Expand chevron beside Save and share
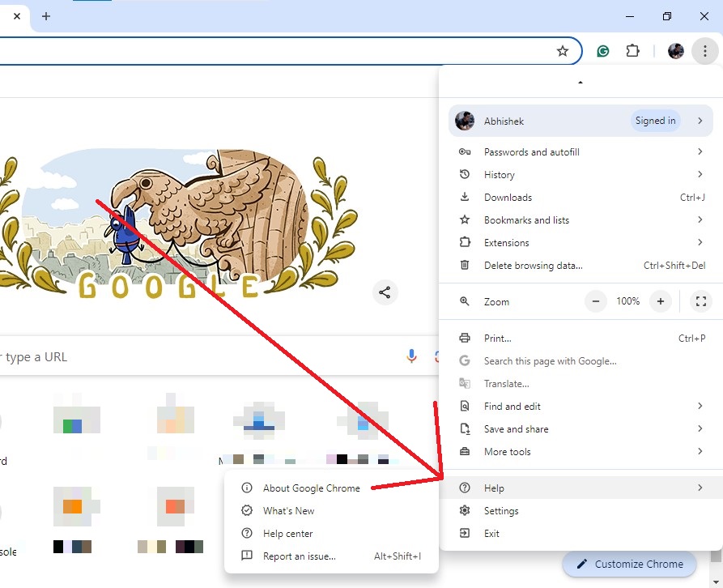723x588 pixels. pos(700,428)
